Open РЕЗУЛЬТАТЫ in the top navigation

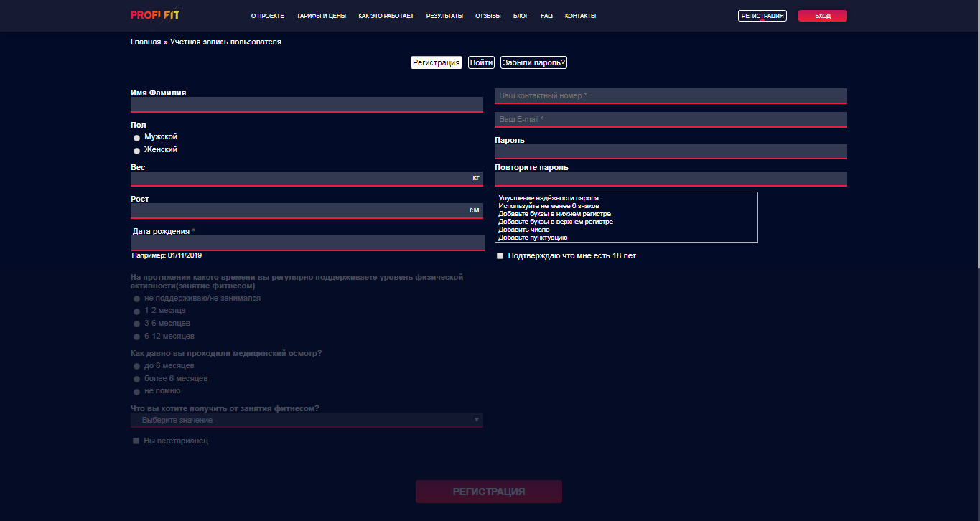[444, 16]
